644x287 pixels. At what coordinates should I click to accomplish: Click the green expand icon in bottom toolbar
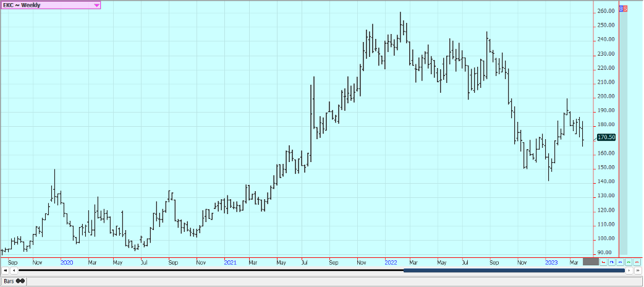point(629,262)
